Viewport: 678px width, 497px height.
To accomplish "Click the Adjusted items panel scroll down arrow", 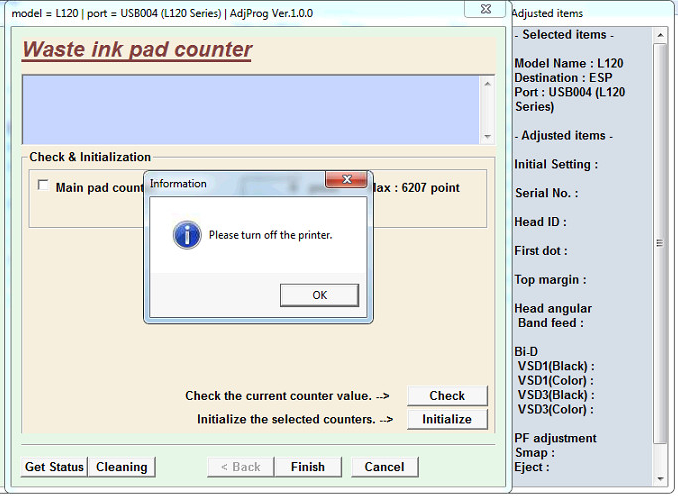I will (660, 480).
